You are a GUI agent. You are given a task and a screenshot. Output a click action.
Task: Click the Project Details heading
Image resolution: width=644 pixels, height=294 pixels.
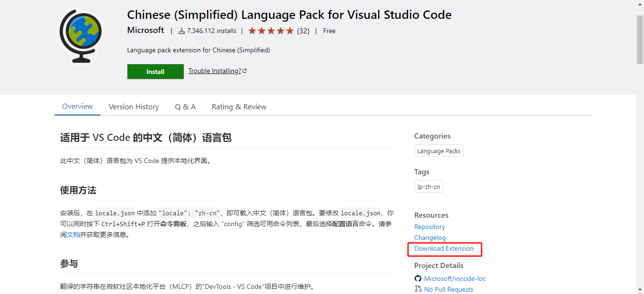pos(439,266)
